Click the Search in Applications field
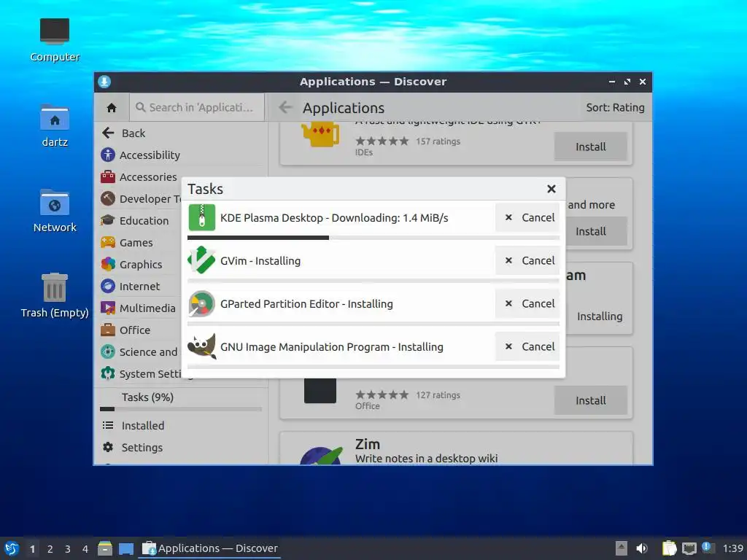Screen dimensions: 747x560 (197, 108)
